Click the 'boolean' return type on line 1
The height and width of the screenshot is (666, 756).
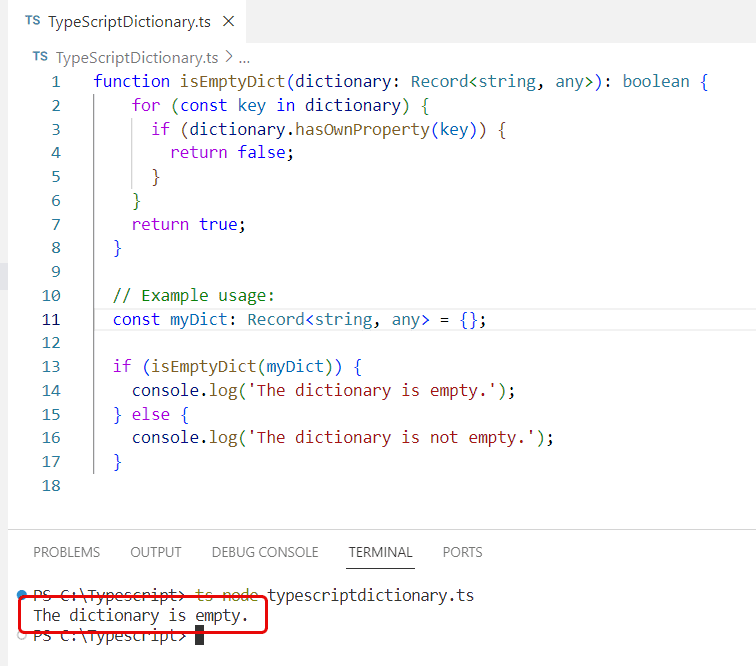tap(656, 82)
